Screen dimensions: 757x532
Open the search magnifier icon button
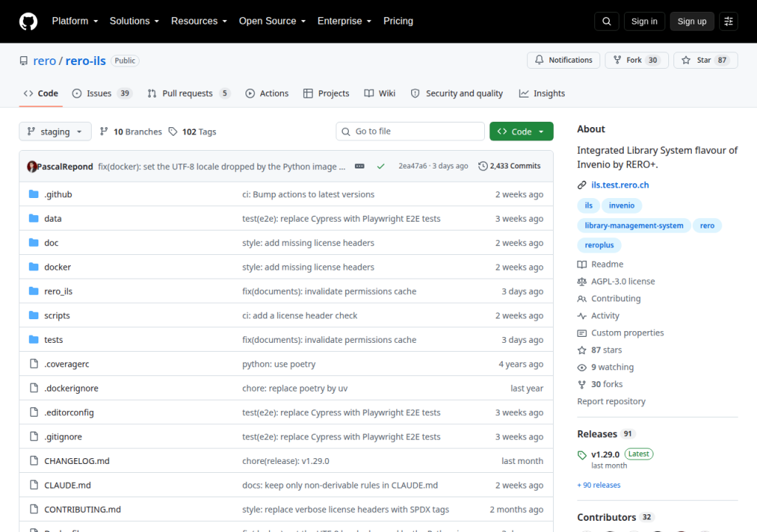(x=607, y=21)
